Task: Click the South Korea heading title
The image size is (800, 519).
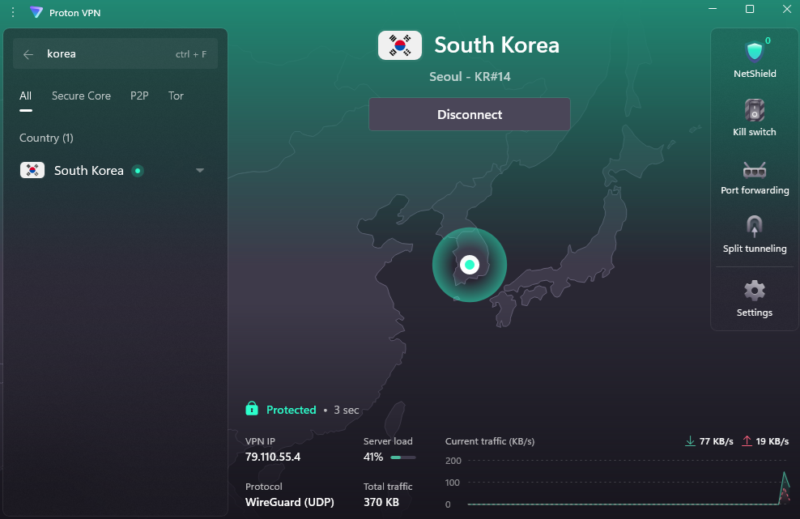Action: (496, 45)
